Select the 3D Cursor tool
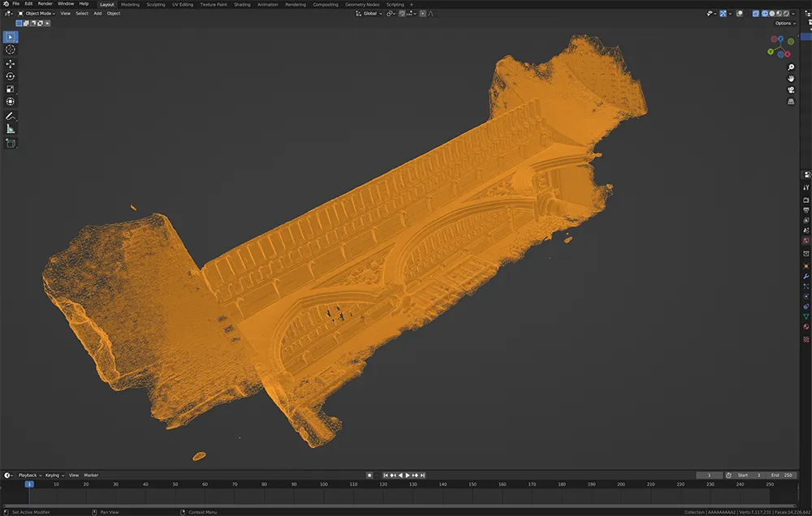The image size is (812, 516). tap(11, 49)
